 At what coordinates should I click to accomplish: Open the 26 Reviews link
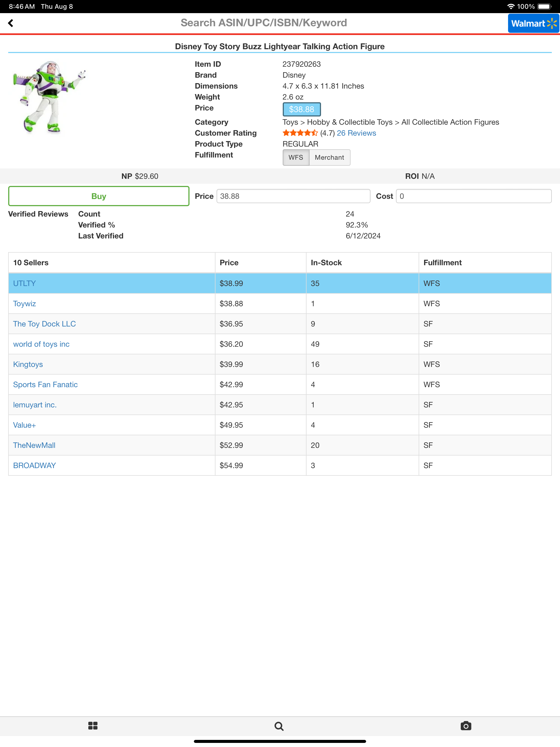(x=356, y=133)
